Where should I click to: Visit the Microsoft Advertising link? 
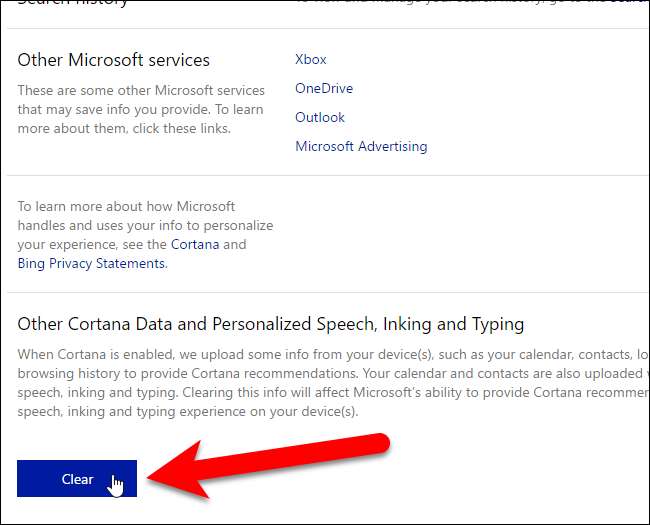tap(361, 147)
